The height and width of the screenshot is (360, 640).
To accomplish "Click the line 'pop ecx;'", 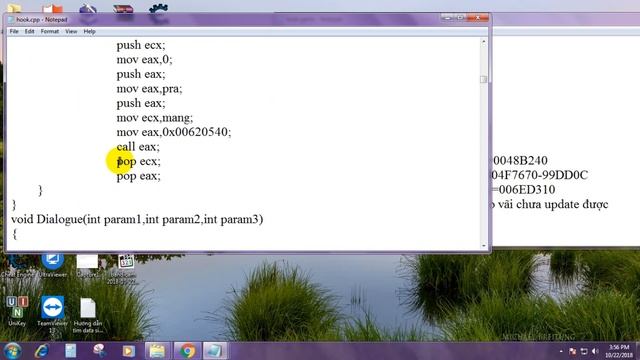I will 139,161.
